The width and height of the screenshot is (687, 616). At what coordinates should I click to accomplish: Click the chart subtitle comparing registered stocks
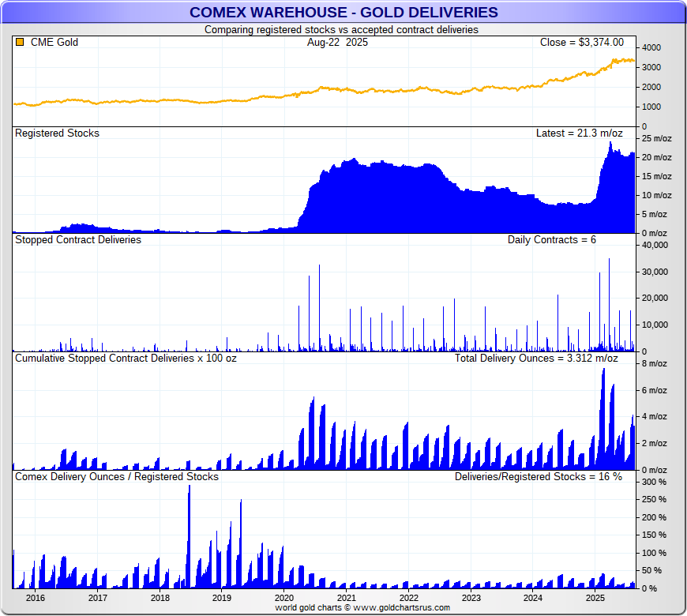[x=341, y=29]
